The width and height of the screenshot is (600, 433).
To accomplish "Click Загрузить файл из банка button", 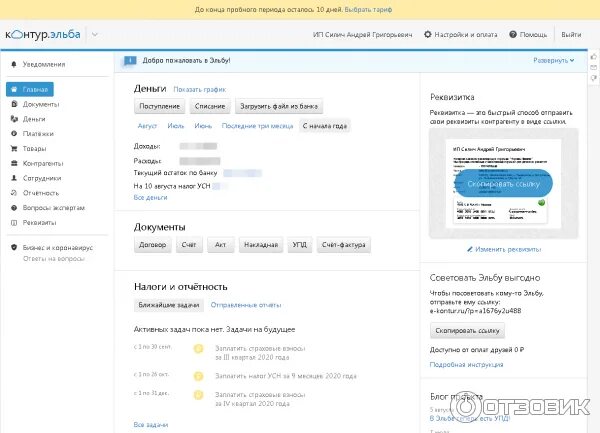I will 279,106.
